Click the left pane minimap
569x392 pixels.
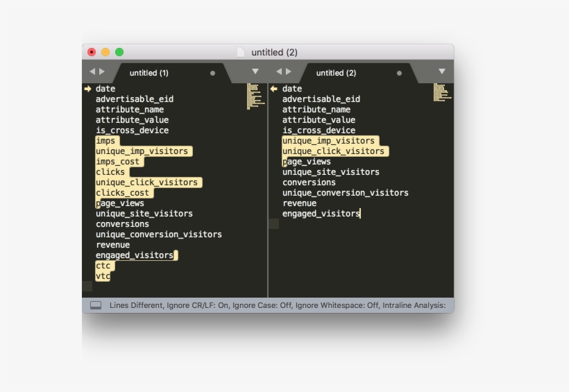click(x=253, y=96)
